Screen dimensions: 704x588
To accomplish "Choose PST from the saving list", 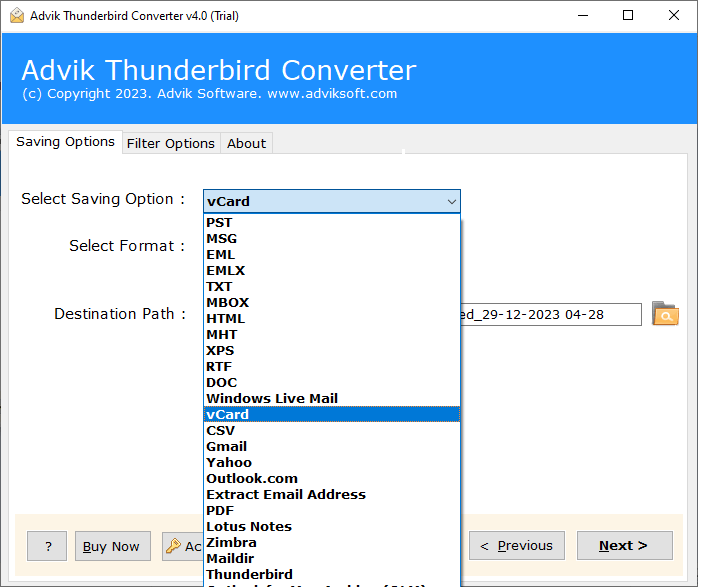I will click(x=332, y=223).
